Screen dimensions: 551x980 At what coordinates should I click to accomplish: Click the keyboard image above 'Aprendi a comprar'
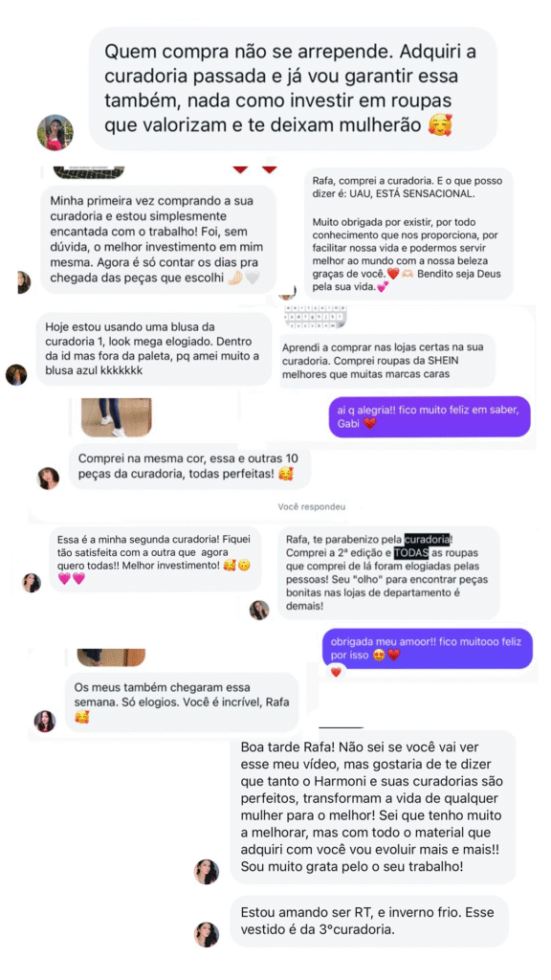[316, 318]
